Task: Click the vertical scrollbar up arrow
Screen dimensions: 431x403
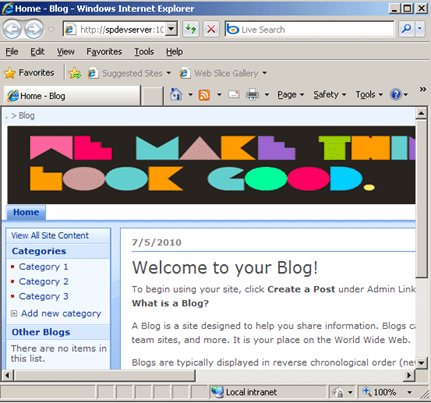Action: 421,114
